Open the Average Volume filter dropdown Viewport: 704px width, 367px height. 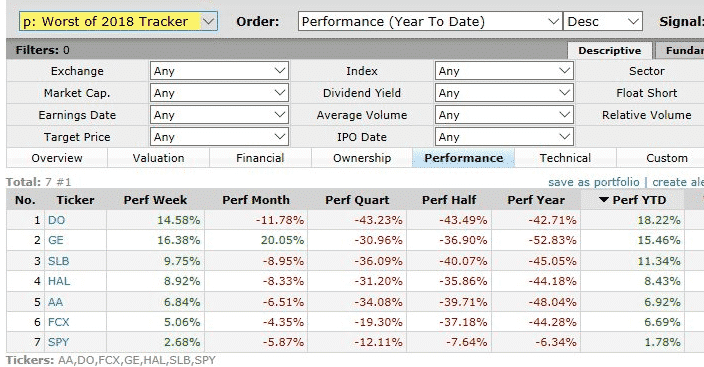504,115
